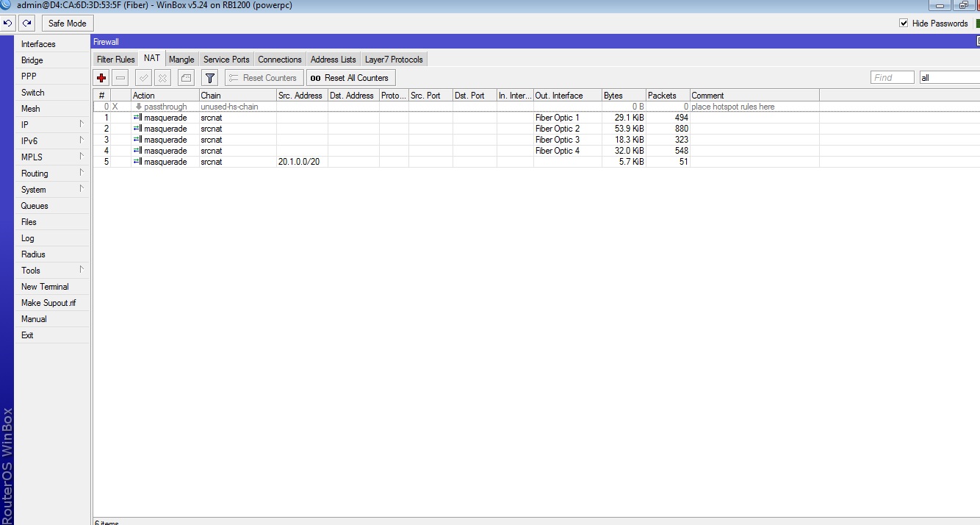The width and height of the screenshot is (980, 525).
Task: Open Switch in the sidebar menu
Action: point(52,93)
